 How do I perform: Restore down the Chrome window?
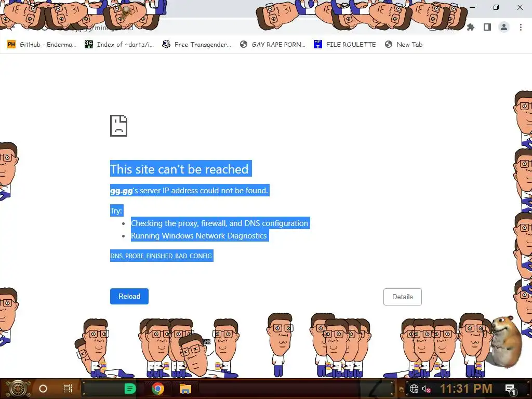(496, 7)
